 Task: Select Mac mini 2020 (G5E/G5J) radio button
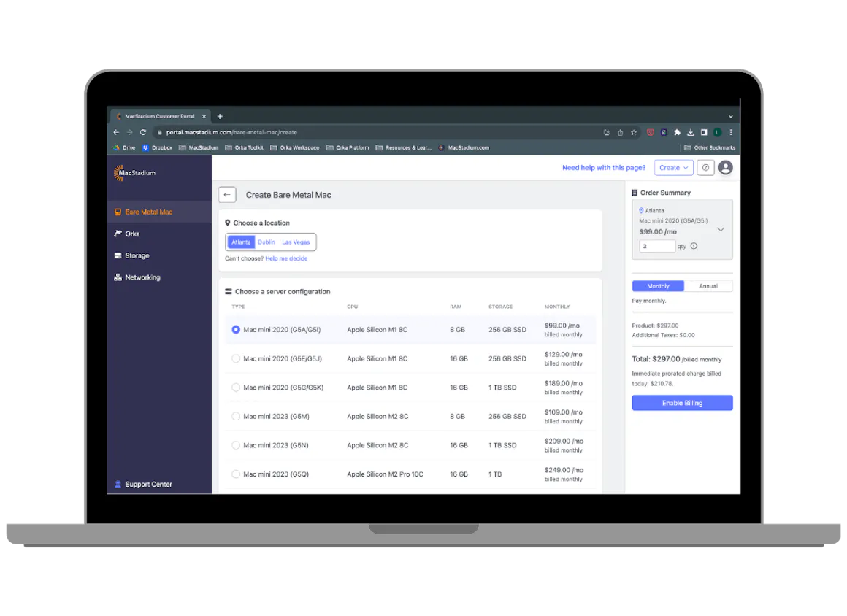[x=236, y=358]
